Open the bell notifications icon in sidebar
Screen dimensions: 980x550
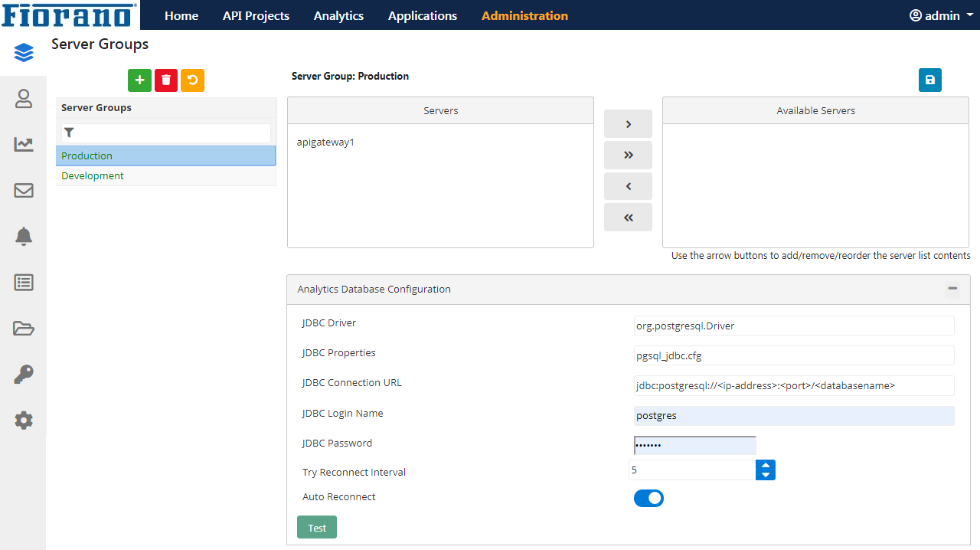(x=24, y=236)
